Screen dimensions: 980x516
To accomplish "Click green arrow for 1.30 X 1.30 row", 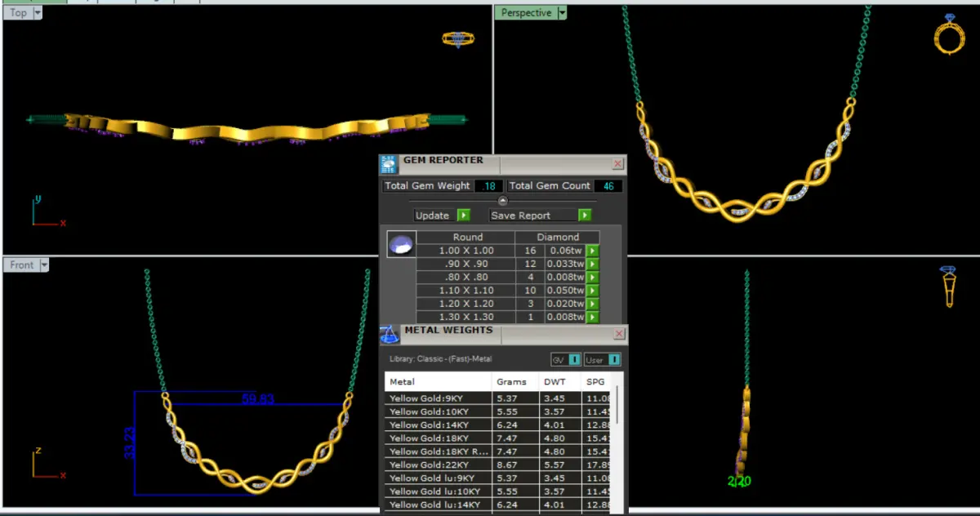I will click(593, 317).
